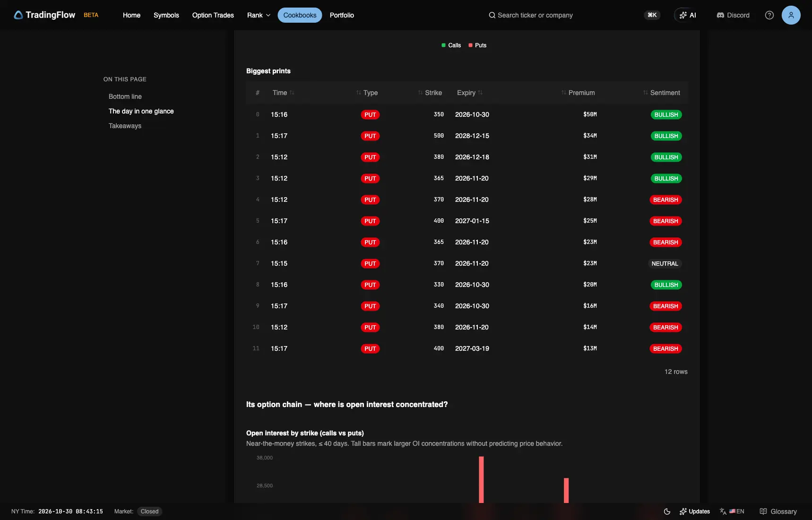Image resolution: width=812 pixels, height=520 pixels.
Task: Click the AI sparkle button
Action: coord(687,15)
